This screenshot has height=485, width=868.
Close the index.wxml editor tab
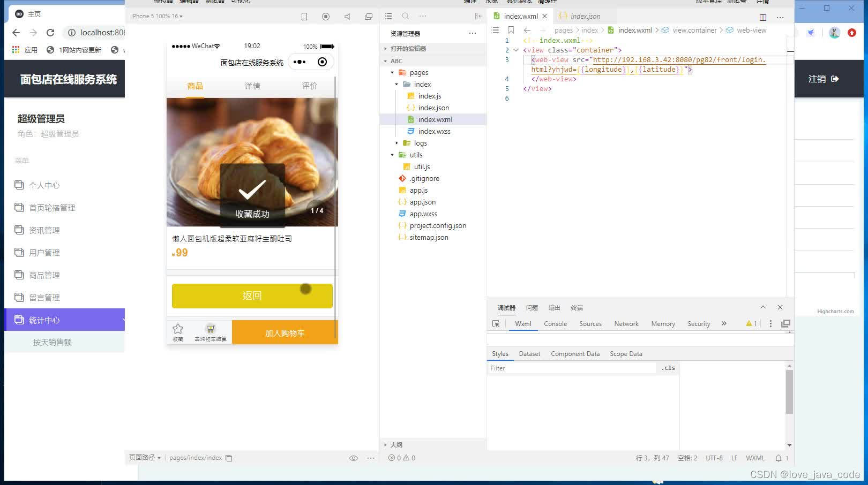click(545, 16)
